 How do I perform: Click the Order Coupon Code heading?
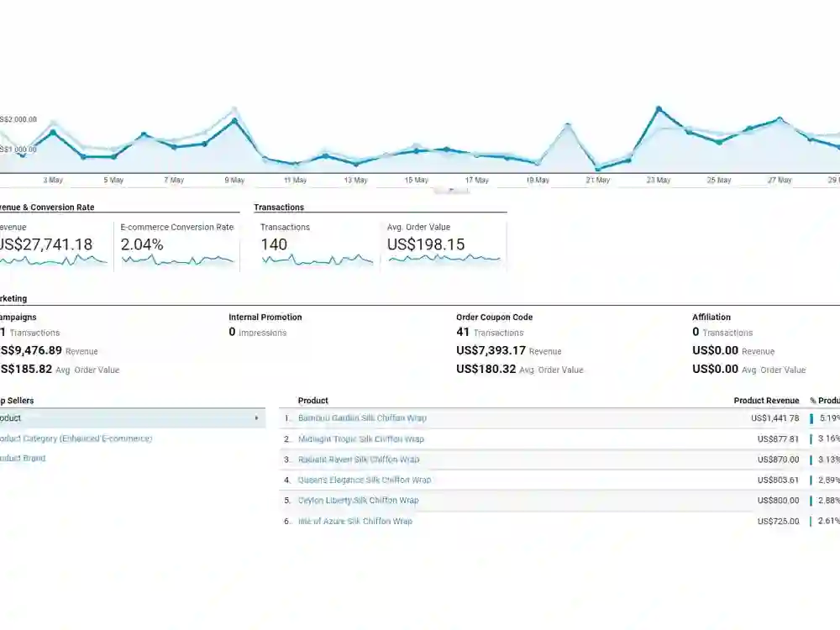[x=495, y=318]
